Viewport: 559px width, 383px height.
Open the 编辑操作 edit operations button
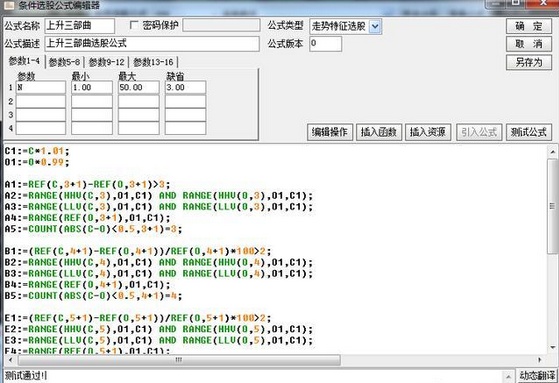tap(330, 132)
